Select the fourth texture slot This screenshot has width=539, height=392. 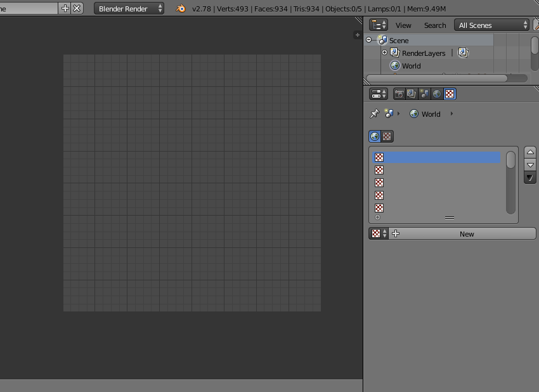436,195
